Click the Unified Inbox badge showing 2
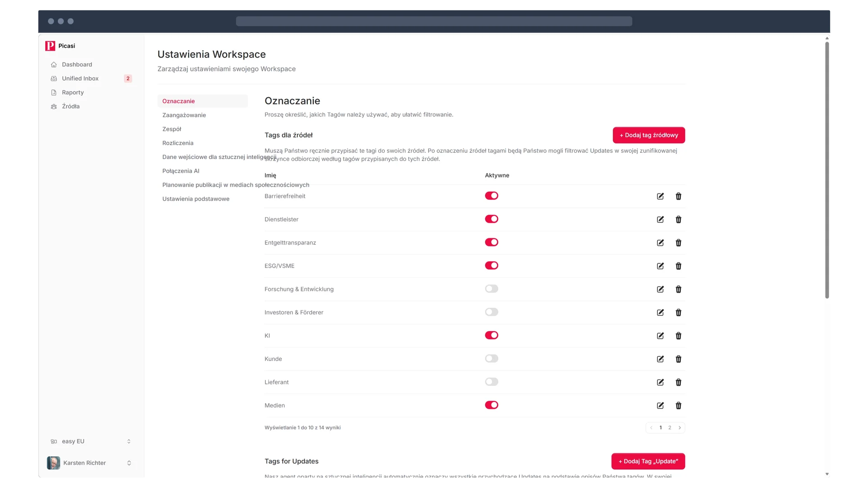The height and width of the screenshot is (488, 868). point(128,79)
